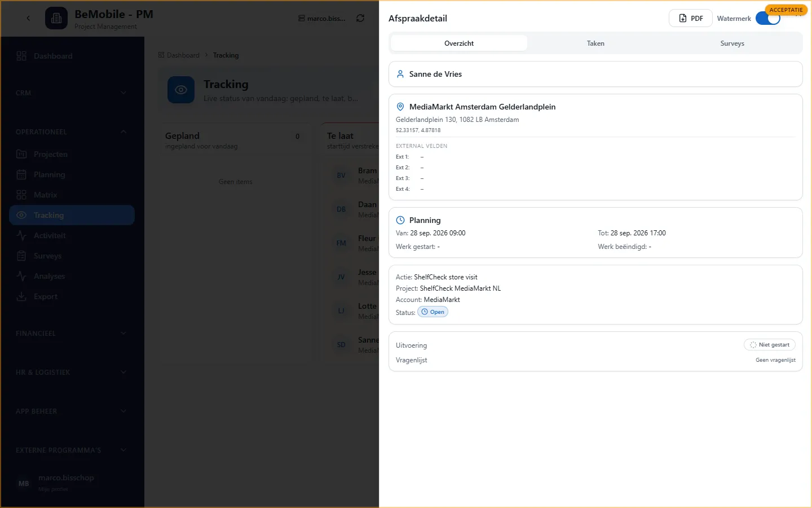Open Export in the sidebar

[72, 296]
